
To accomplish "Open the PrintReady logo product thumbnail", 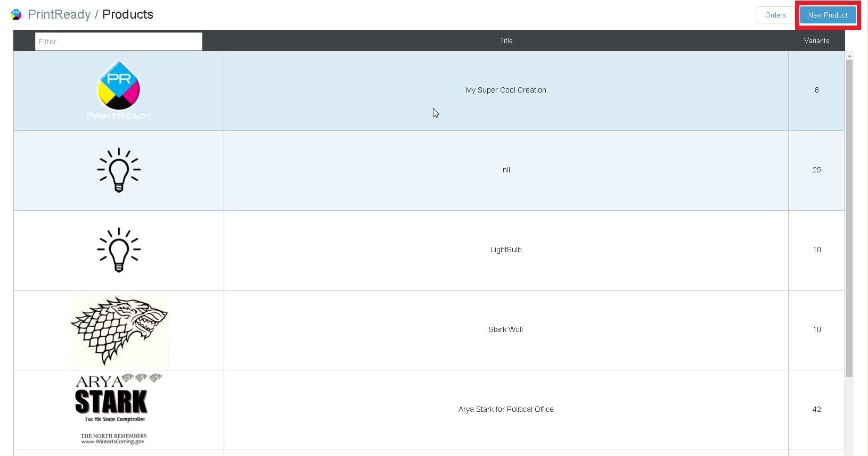I will click(119, 90).
